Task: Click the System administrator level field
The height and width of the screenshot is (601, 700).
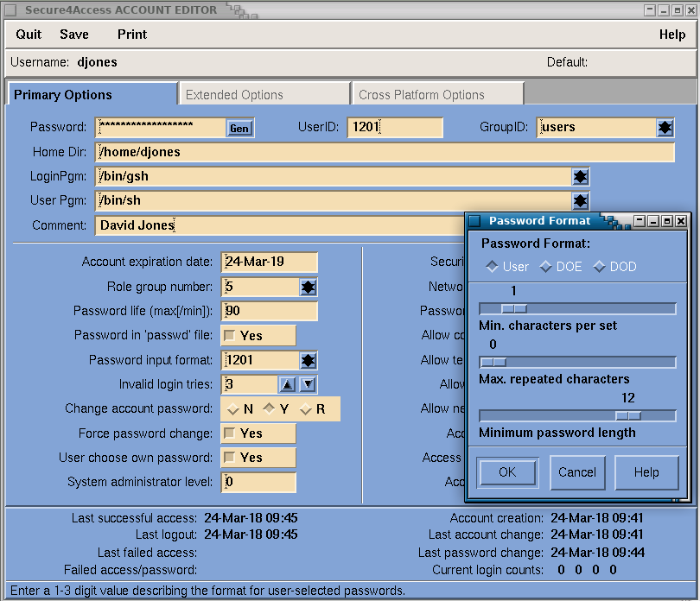Action: [258, 483]
